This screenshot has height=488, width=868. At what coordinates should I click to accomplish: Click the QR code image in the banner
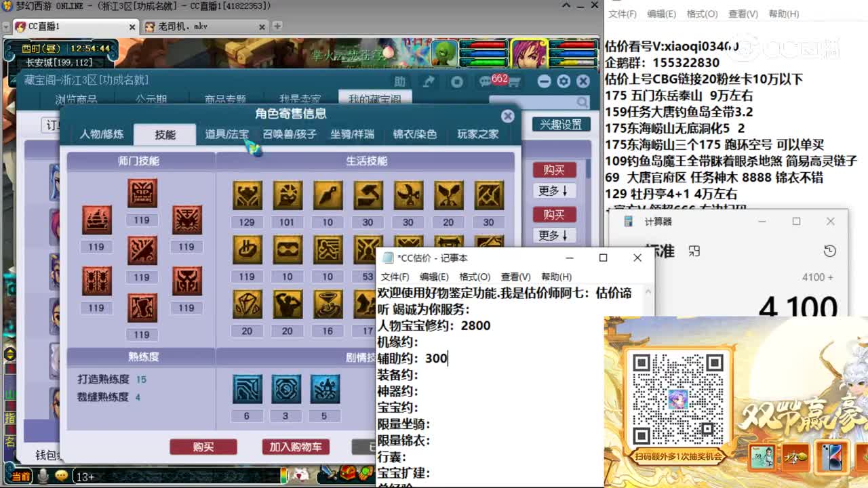click(677, 399)
